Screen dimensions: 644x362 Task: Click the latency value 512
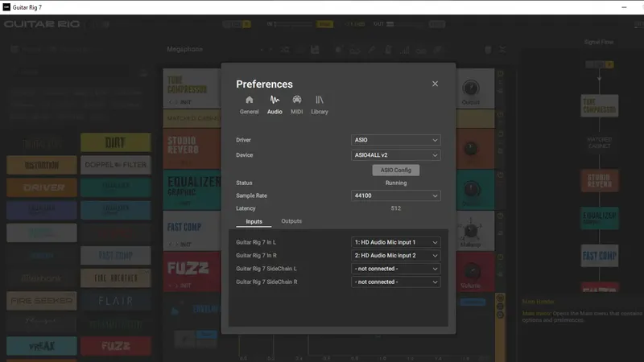(395, 208)
